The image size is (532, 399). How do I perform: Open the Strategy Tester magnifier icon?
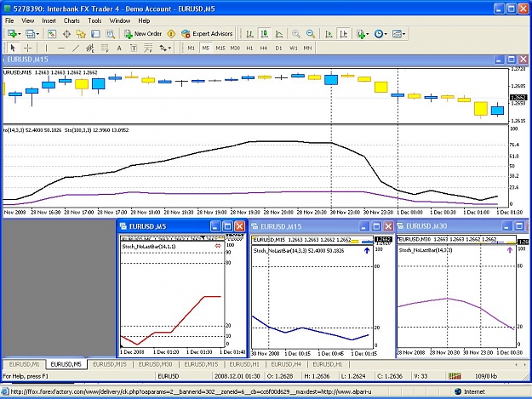pyautogui.click(x=111, y=34)
